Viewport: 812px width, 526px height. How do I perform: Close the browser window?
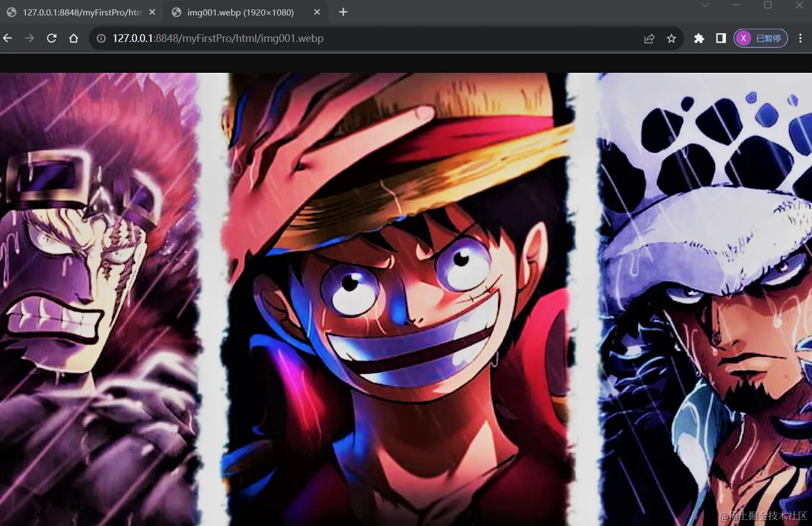coord(799,5)
